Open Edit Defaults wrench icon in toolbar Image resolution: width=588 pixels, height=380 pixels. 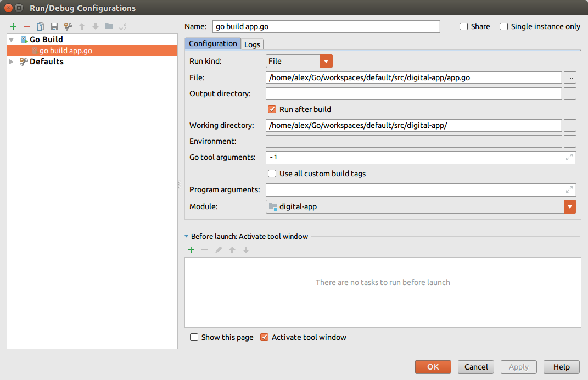coord(68,26)
